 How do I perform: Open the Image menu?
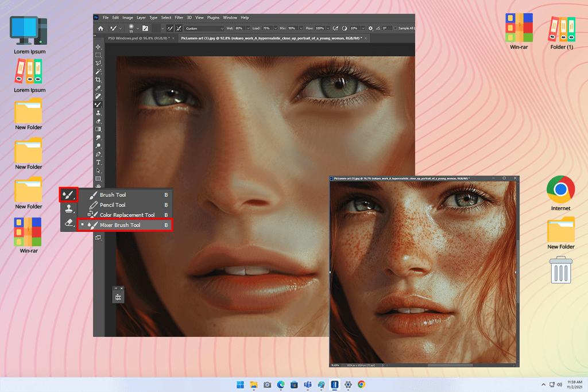(x=127, y=18)
